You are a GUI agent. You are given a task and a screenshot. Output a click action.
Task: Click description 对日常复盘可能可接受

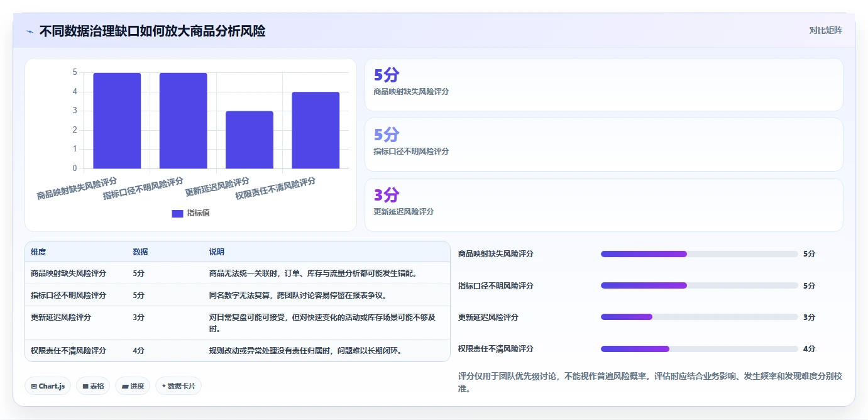(322, 323)
